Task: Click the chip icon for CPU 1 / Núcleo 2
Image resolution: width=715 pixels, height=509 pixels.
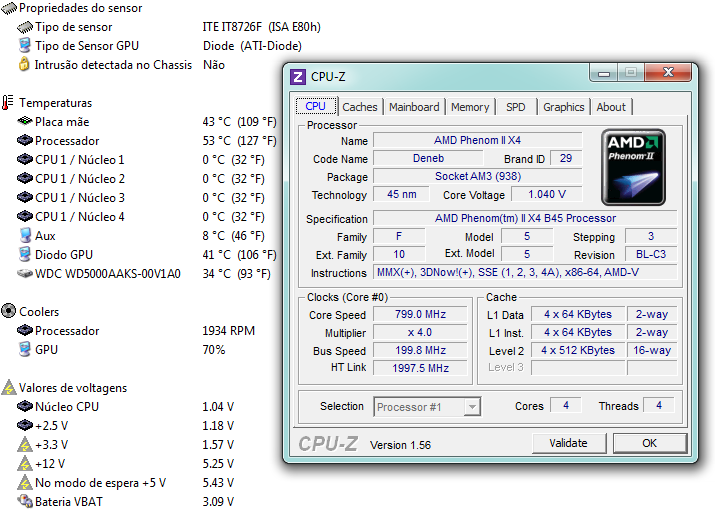Action: pyautogui.click(x=25, y=178)
